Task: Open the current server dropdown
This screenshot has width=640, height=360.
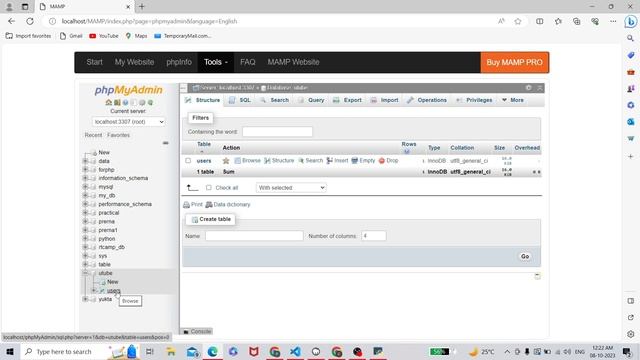Action: tap(129, 122)
